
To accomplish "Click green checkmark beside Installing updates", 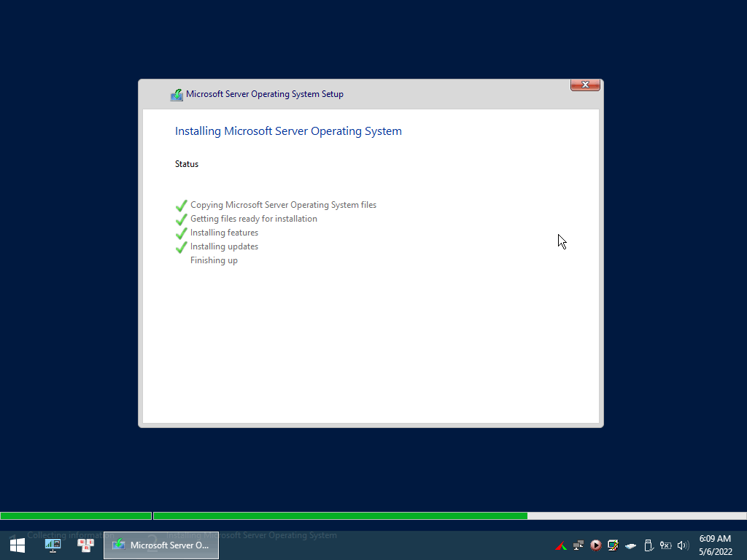I will pos(182,247).
